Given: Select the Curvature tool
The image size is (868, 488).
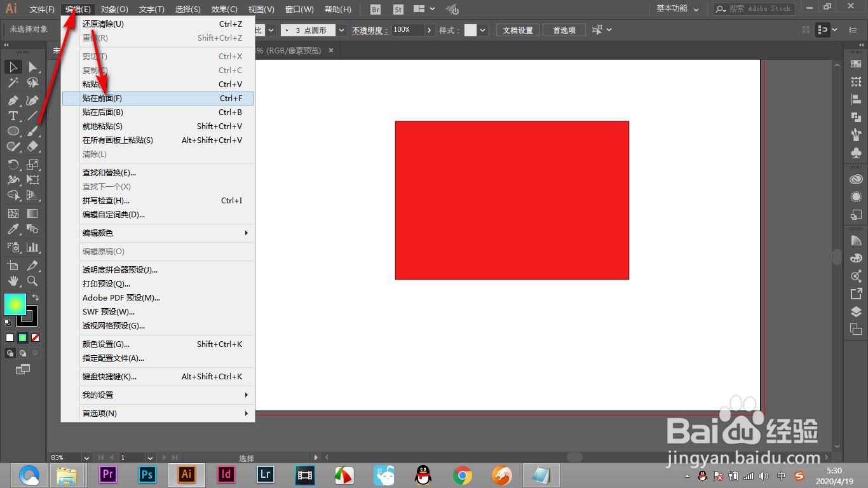Looking at the screenshot, I should [x=32, y=100].
